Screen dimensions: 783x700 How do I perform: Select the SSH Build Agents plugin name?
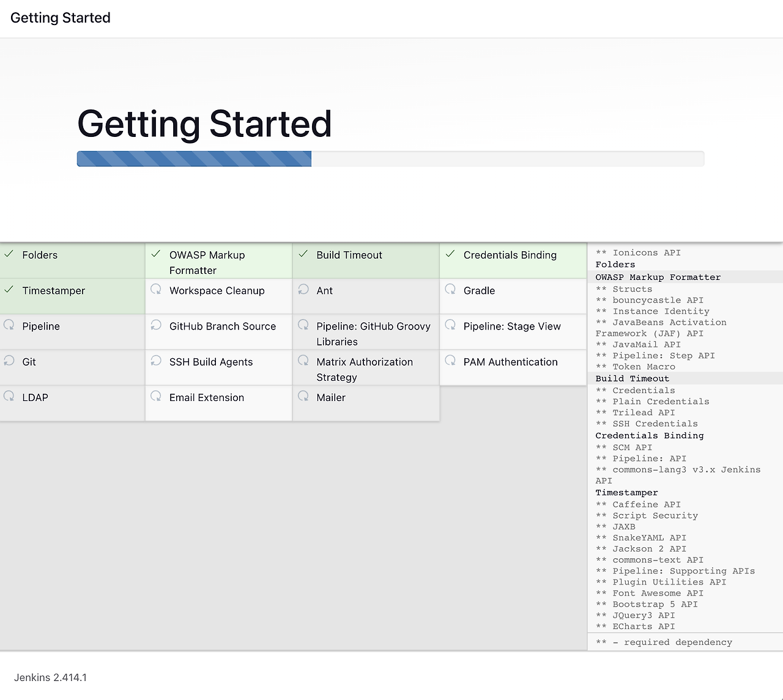coord(211,361)
